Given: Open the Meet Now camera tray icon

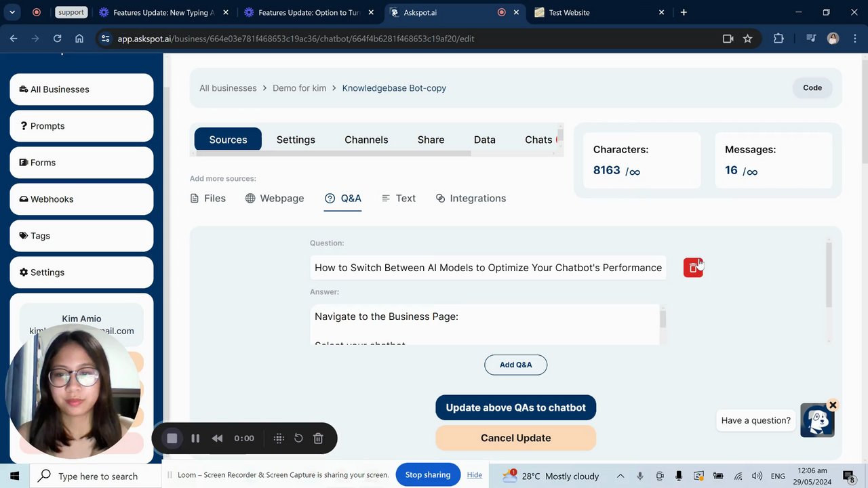Looking at the screenshot, I should (660, 476).
